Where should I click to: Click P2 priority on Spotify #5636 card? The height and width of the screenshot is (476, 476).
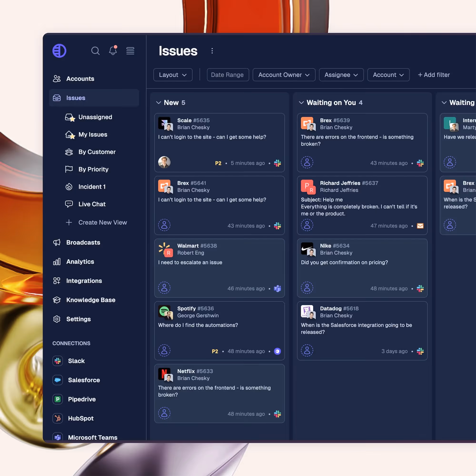point(215,351)
